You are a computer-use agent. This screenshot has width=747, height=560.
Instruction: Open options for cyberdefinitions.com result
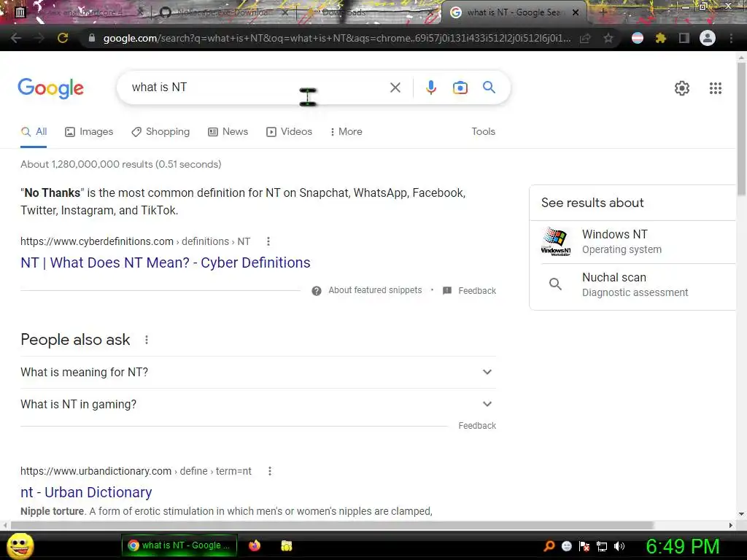click(x=268, y=241)
